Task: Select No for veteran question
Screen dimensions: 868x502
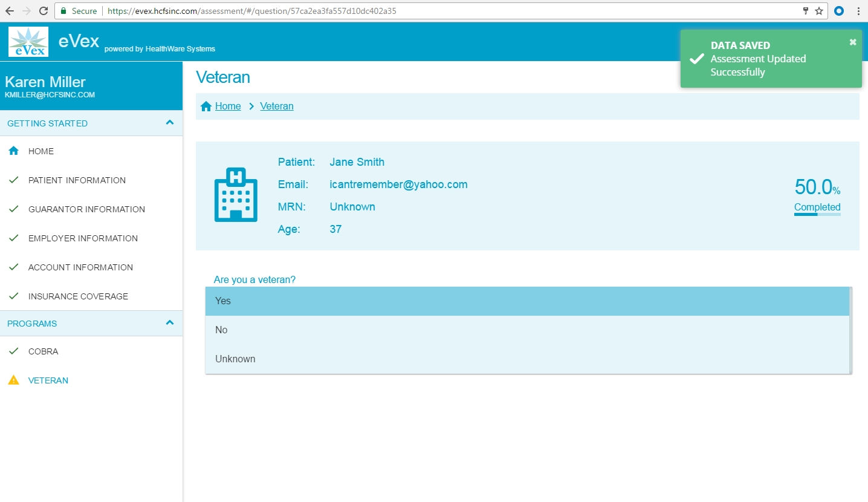Action: point(526,330)
